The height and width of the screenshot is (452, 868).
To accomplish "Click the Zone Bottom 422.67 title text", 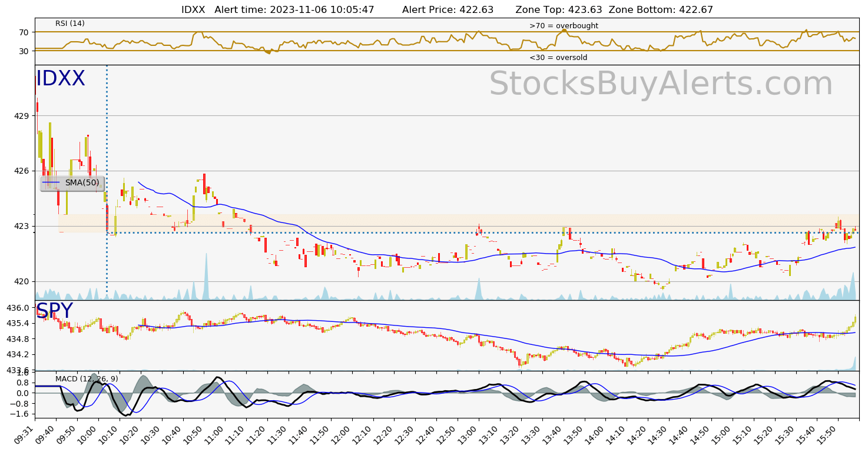I will tap(661, 9).
